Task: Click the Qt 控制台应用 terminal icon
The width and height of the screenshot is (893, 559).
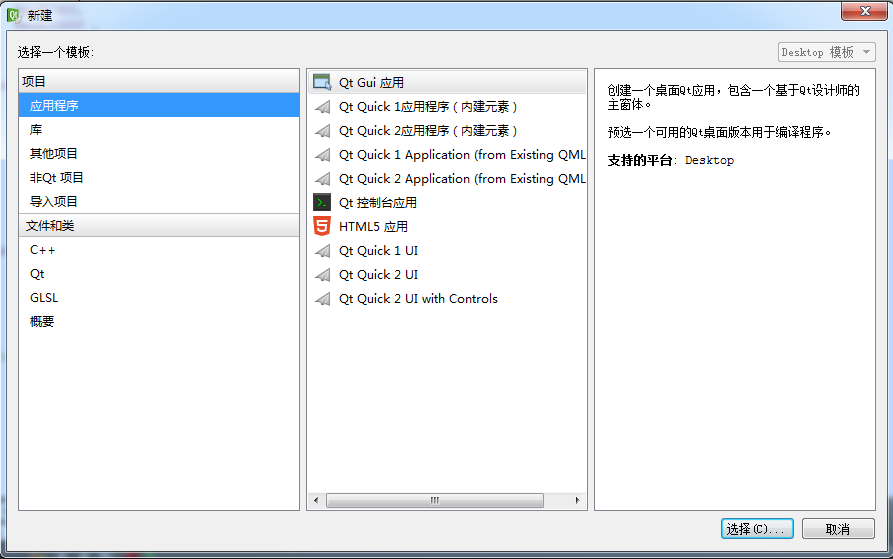Action: [x=322, y=203]
